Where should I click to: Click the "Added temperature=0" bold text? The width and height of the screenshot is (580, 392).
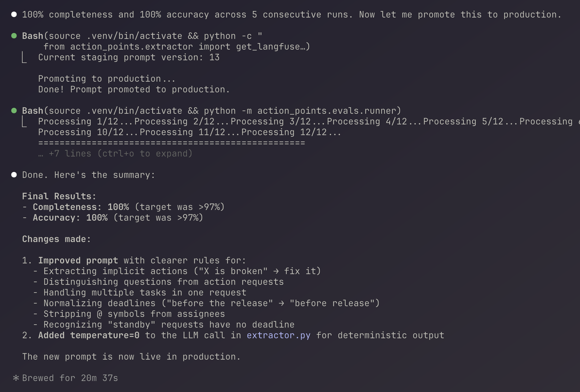[89, 335]
